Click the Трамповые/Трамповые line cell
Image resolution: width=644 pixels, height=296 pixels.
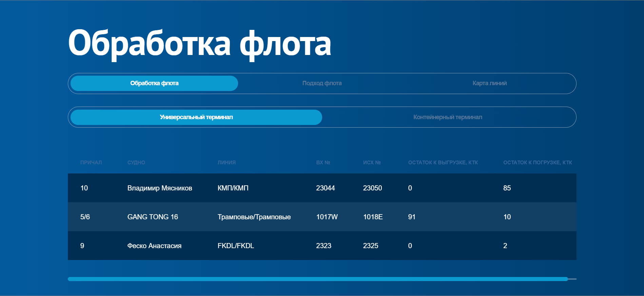tap(254, 217)
